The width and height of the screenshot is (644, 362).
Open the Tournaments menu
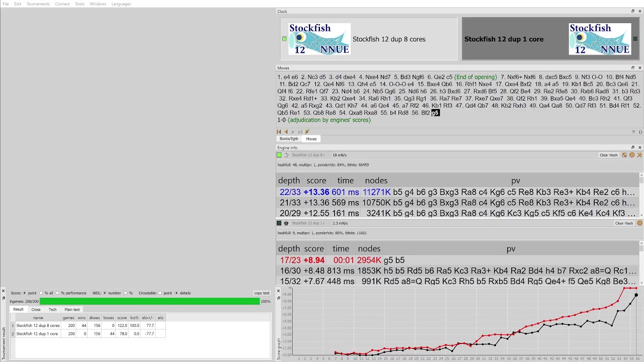click(x=38, y=4)
